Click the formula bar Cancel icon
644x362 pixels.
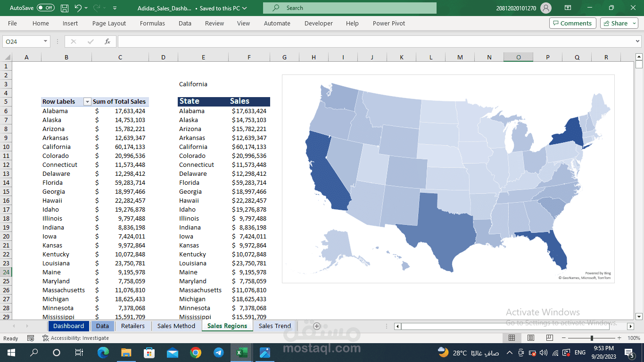coord(74,41)
